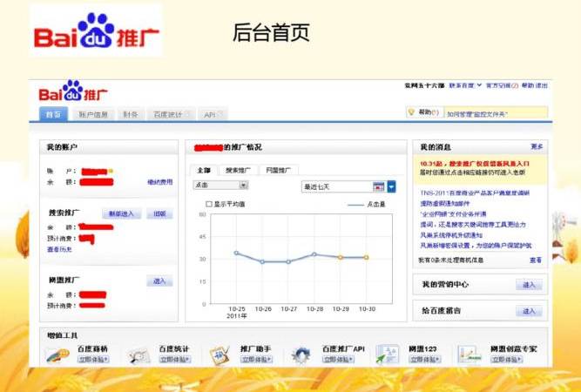581x392 pixels.
Task: Expand the blue date range dropdown arrow
Action: click(391, 186)
